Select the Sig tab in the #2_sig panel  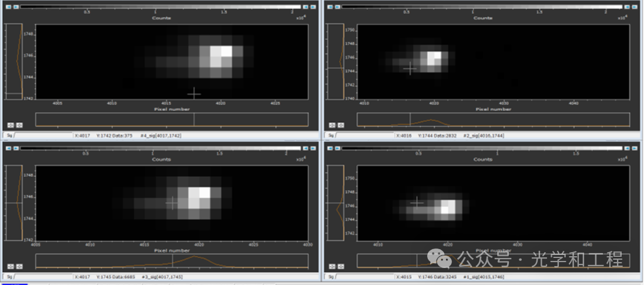331,136
